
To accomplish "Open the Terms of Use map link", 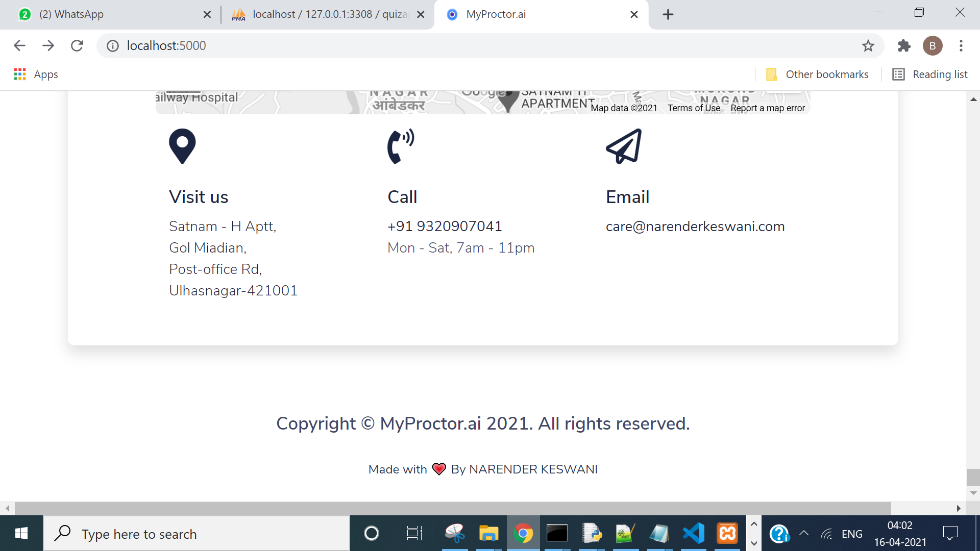I will tap(694, 108).
